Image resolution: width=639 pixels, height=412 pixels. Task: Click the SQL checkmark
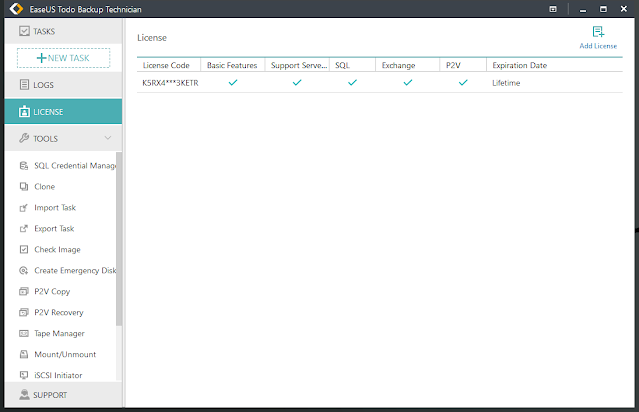[353, 82]
